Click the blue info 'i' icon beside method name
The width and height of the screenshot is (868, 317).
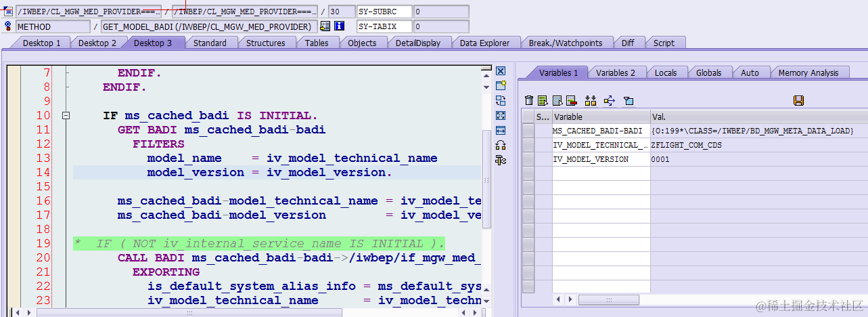[x=340, y=26]
